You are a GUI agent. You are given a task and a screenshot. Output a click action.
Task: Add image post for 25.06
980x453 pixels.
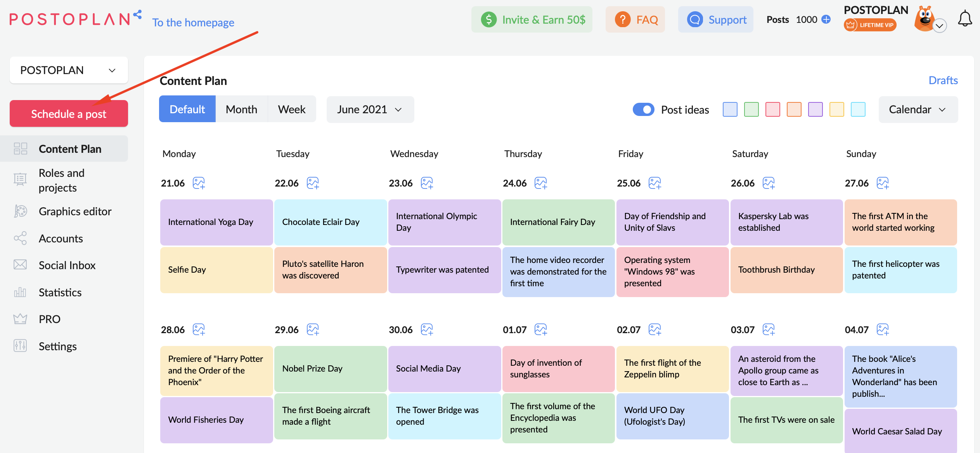pyautogui.click(x=654, y=183)
